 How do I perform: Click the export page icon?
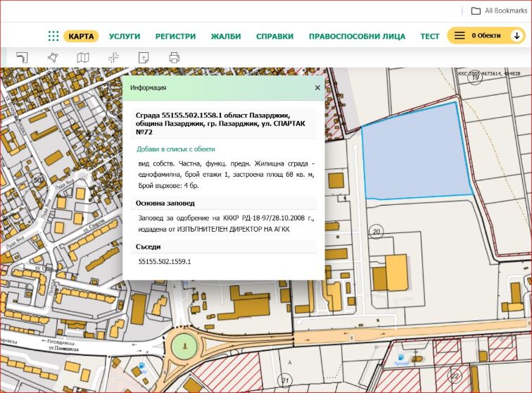pyautogui.click(x=144, y=58)
